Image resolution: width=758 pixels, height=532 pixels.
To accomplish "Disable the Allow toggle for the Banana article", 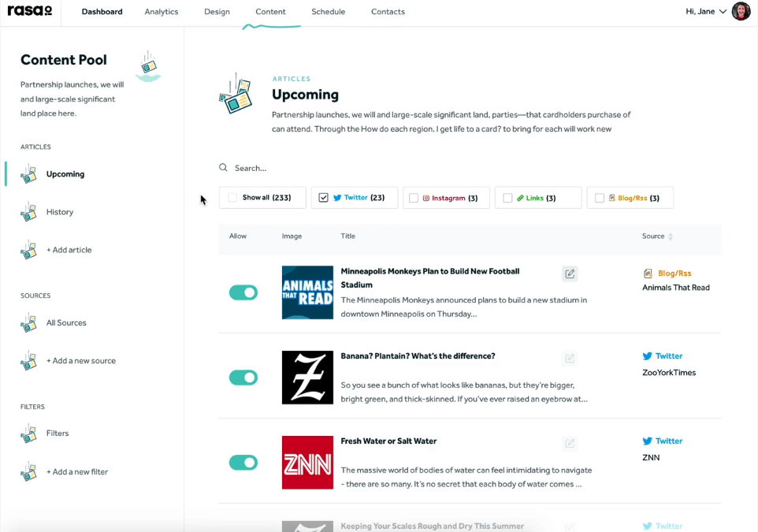I will coord(243,378).
